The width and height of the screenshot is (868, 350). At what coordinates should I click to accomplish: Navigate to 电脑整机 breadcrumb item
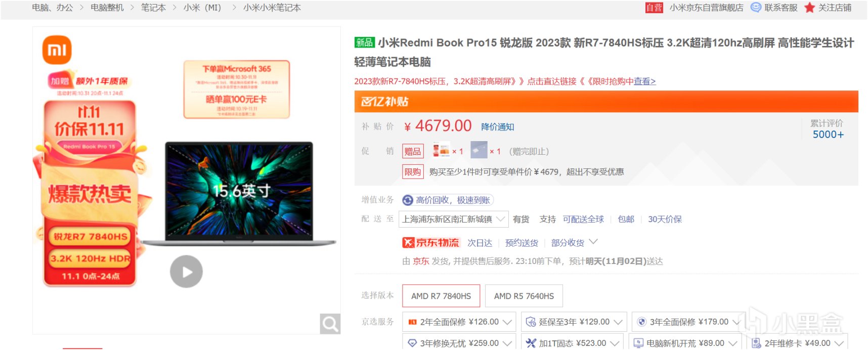coord(107,8)
